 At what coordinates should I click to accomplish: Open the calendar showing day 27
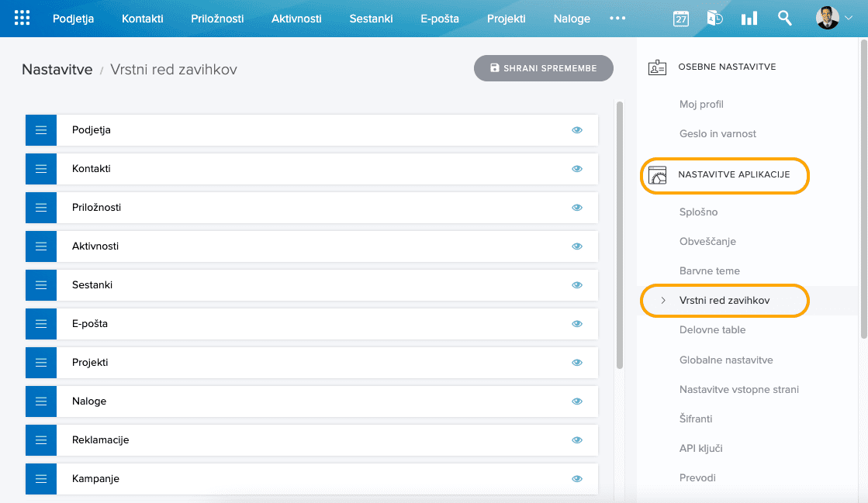[680, 19]
